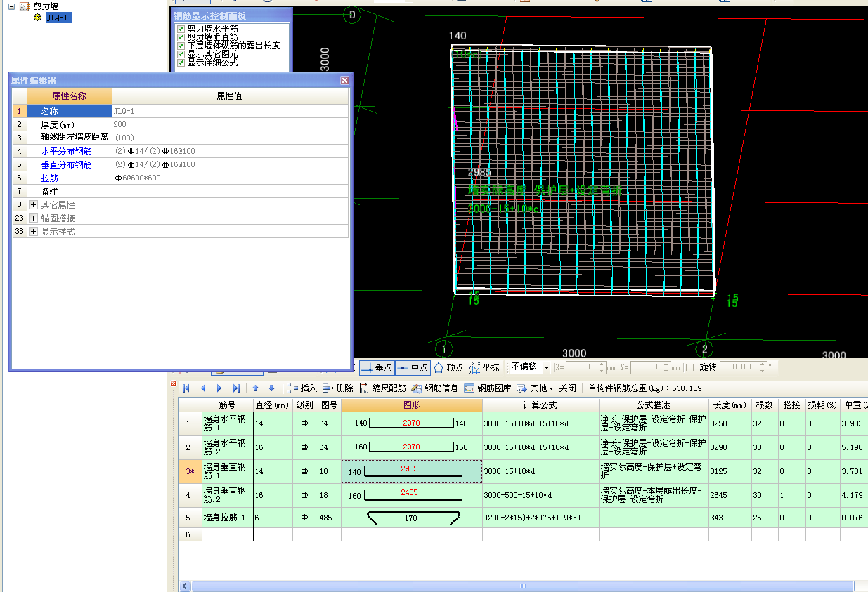This screenshot has height=592, width=868.
Task: Move row up arrow icon
Action: [x=256, y=388]
